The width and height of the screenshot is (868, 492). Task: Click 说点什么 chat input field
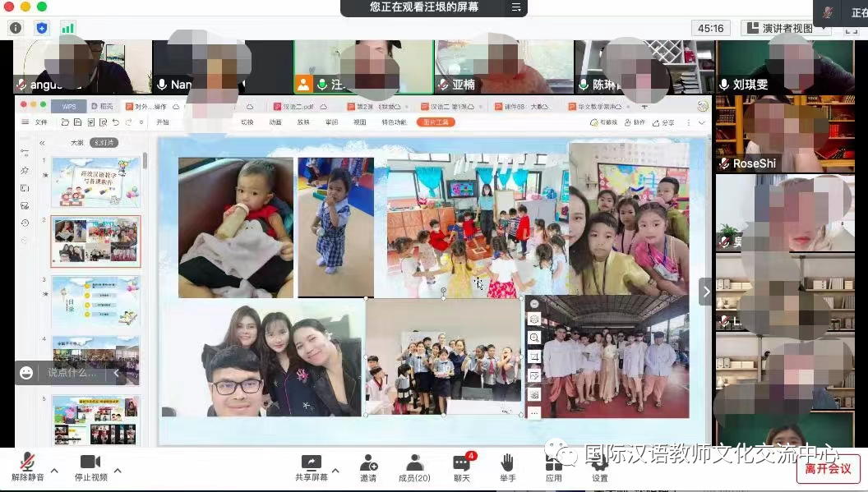(72, 373)
